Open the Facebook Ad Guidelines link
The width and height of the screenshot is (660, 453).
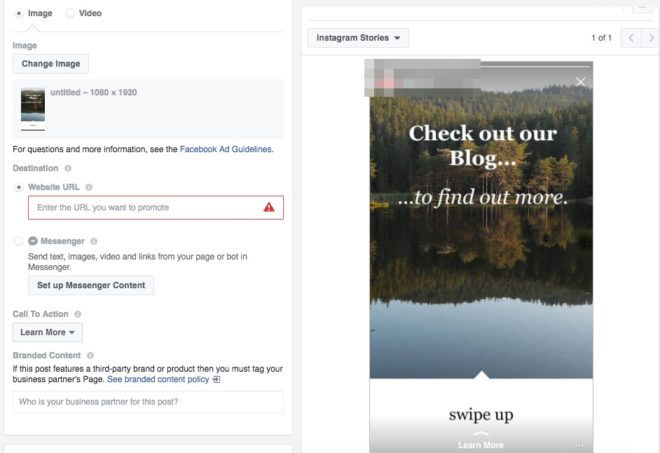click(x=226, y=149)
